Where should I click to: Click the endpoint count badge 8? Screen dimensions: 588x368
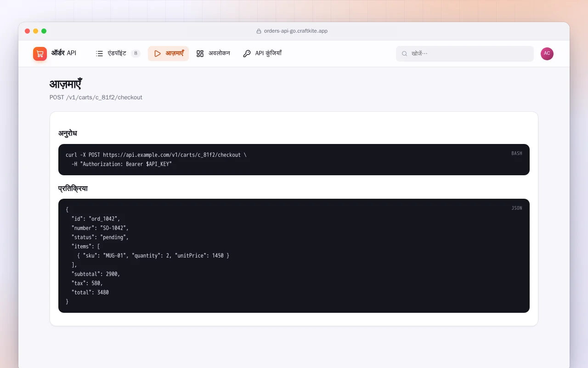point(136,54)
